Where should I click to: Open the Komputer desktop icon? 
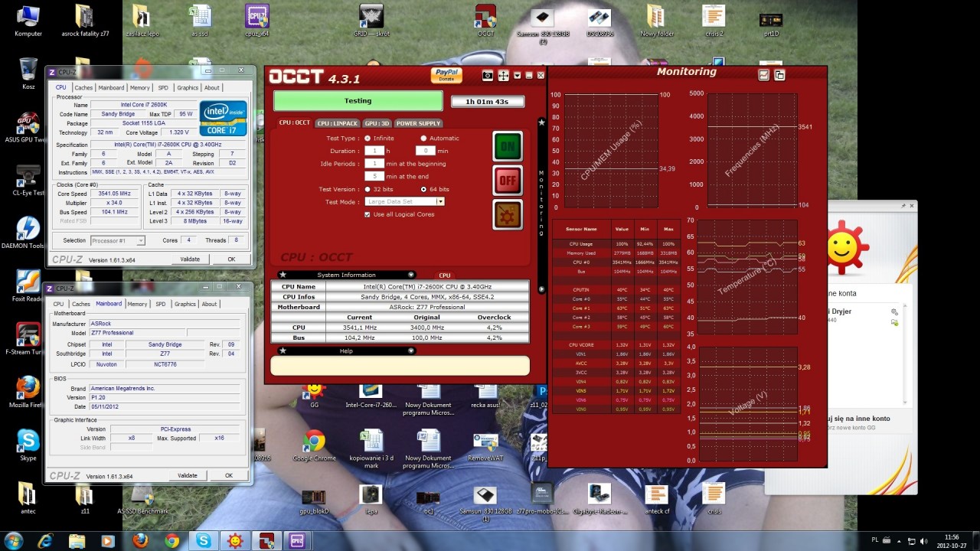(x=28, y=21)
